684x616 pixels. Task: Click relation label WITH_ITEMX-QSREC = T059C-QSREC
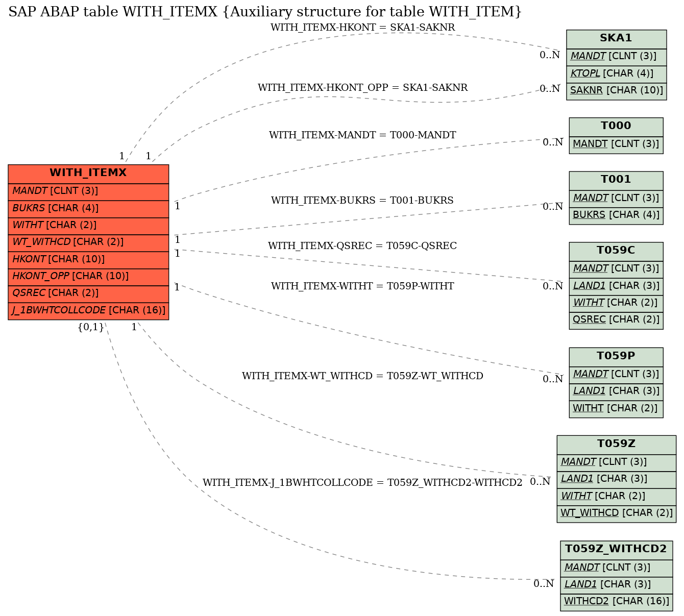(x=362, y=246)
